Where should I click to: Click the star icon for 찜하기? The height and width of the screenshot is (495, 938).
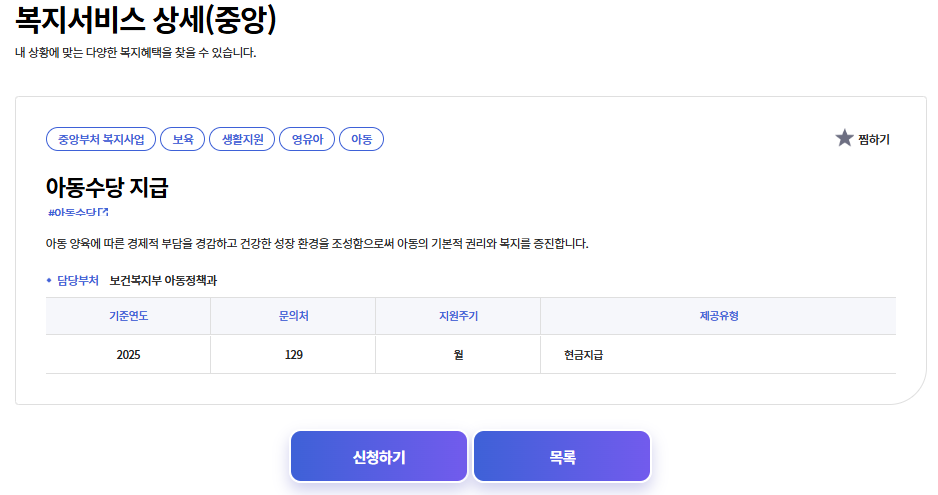pos(844,138)
